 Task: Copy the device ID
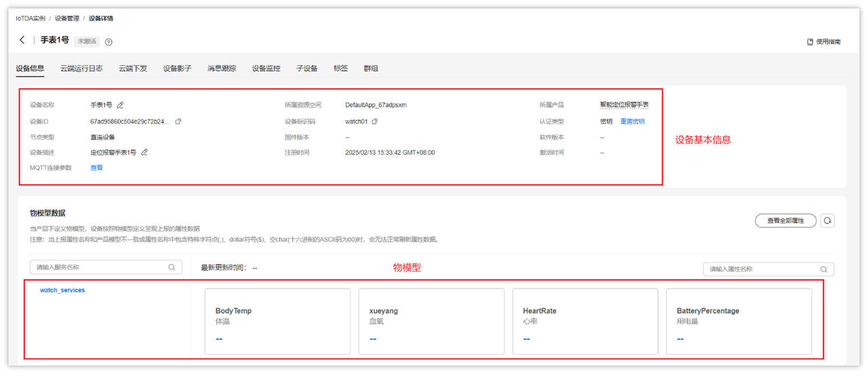[x=178, y=121]
